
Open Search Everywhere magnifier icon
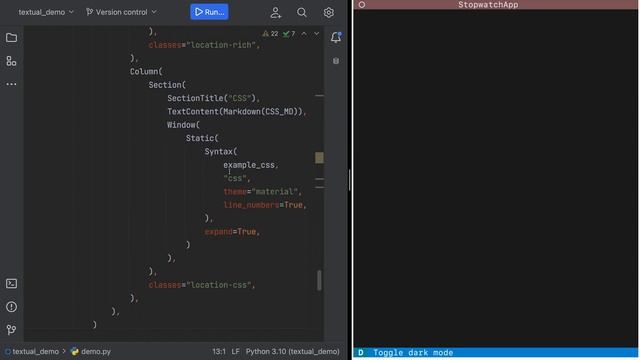302,12
